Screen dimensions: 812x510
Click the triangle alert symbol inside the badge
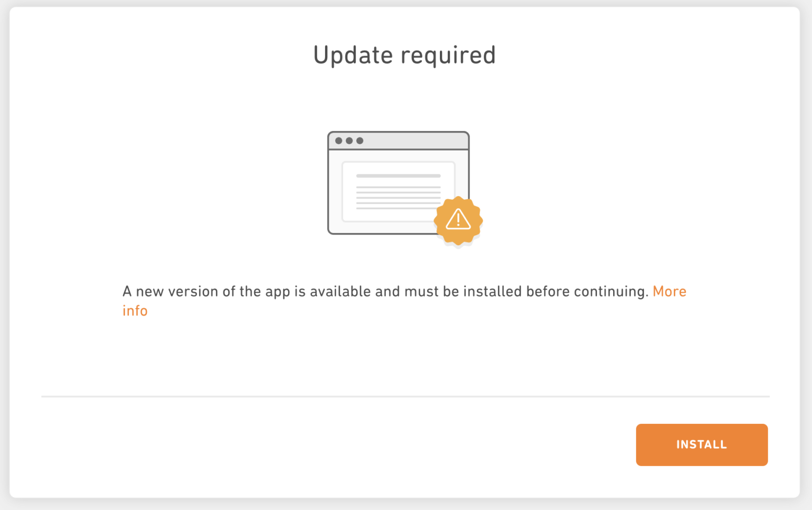coord(458,220)
